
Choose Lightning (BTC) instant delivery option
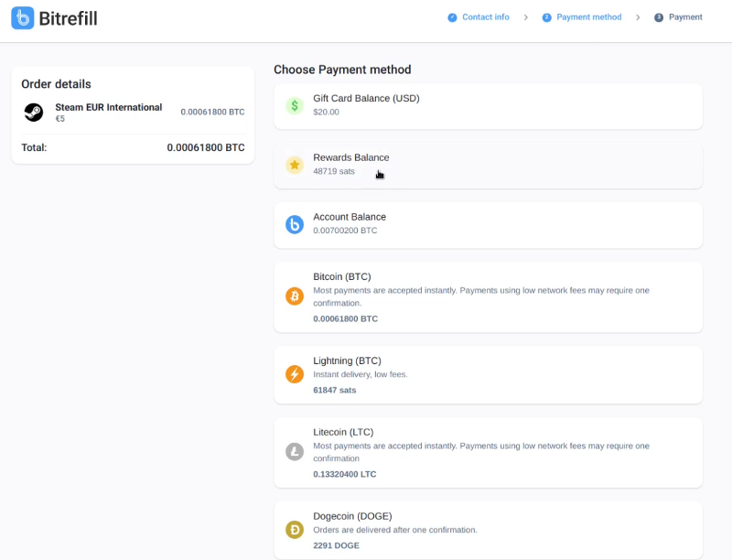(489, 375)
